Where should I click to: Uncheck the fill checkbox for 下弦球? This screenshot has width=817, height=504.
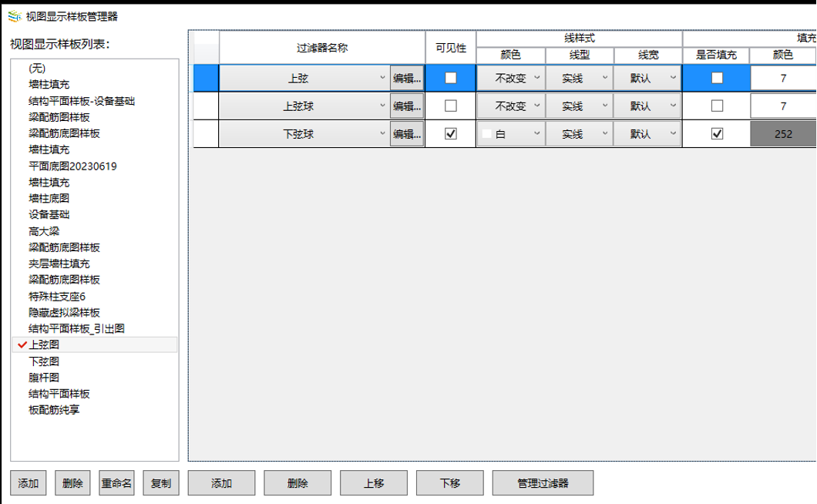tap(717, 133)
